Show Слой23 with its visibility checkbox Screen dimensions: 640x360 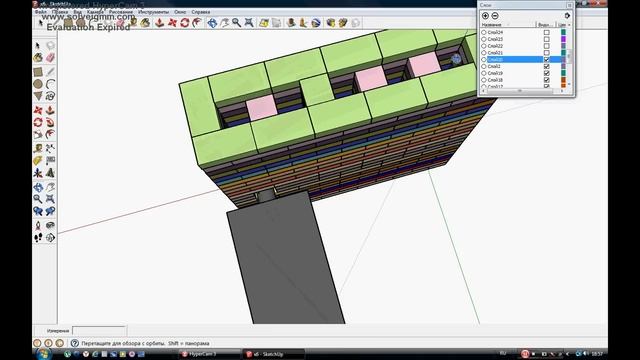click(547, 39)
